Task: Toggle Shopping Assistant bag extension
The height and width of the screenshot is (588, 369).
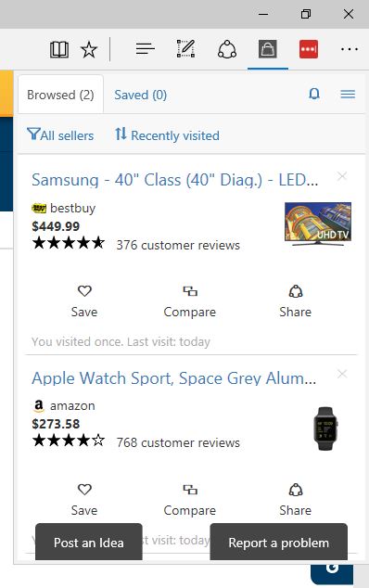Action: 268,49
